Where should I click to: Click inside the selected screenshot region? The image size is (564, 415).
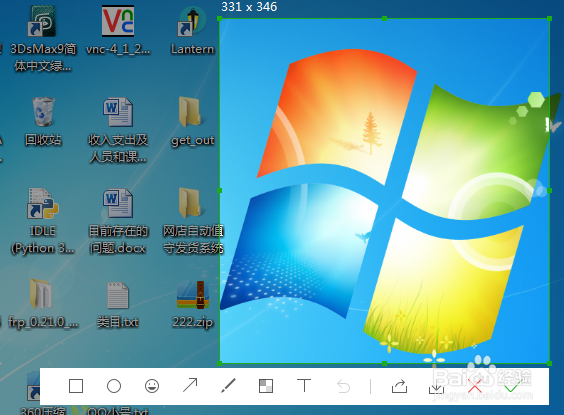pyautogui.click(x=385, y=191)
